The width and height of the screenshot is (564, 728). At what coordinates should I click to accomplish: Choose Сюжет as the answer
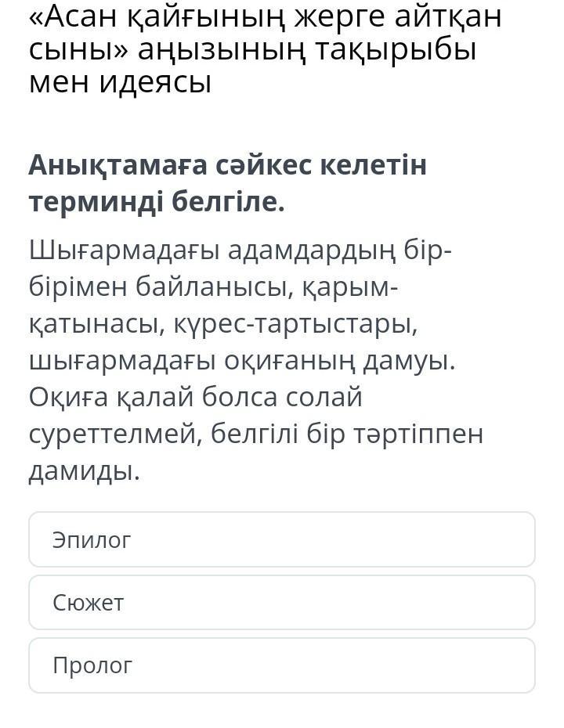[282, 602]
